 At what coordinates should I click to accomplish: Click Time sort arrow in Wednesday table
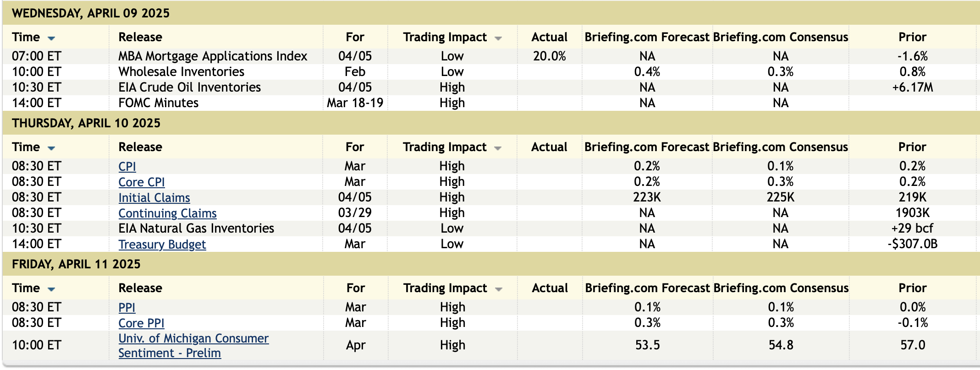point(51,38)
